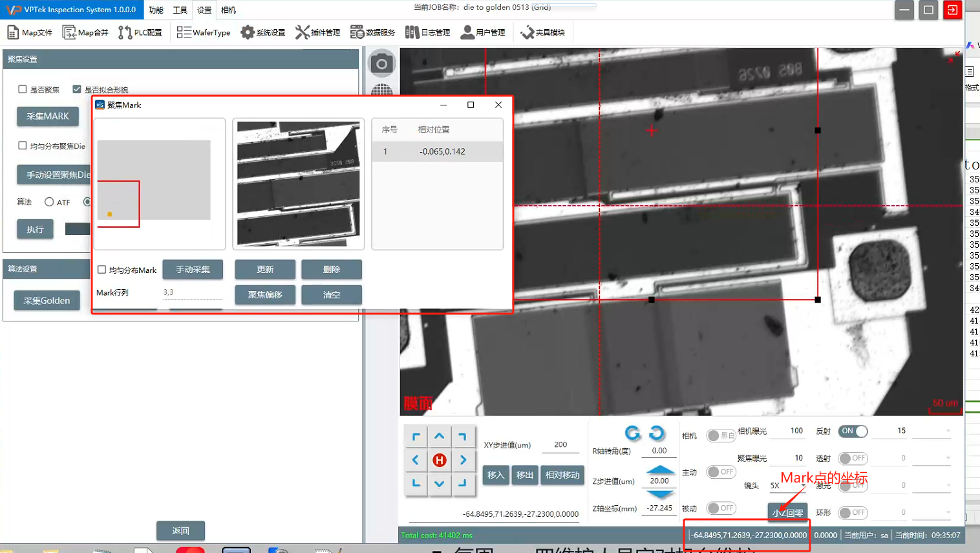Enable the 均匀分布聚焦Die checkbox

23,146
